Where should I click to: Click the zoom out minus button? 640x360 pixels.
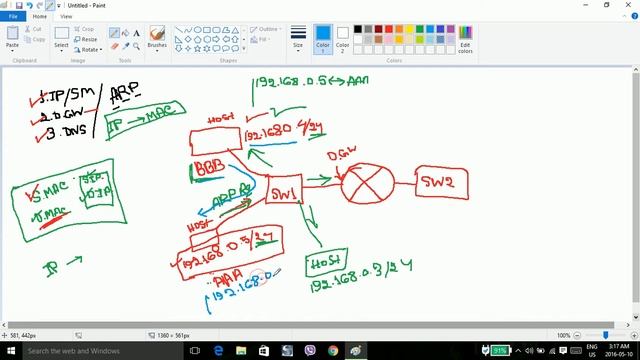click(577, 335)
